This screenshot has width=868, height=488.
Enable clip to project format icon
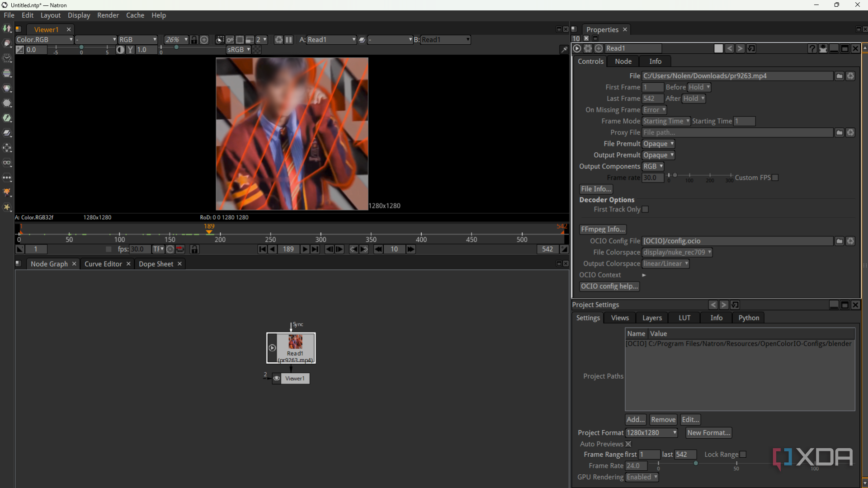220,40
